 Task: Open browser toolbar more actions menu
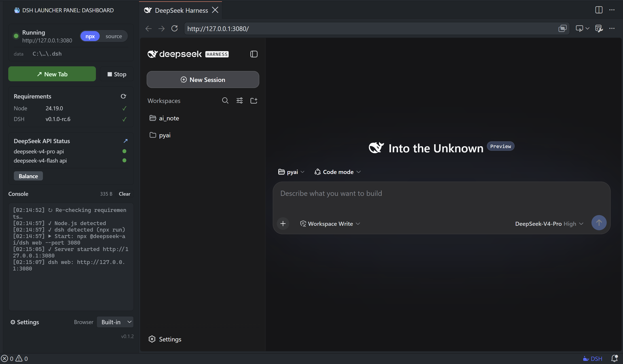tap(612, 29)
